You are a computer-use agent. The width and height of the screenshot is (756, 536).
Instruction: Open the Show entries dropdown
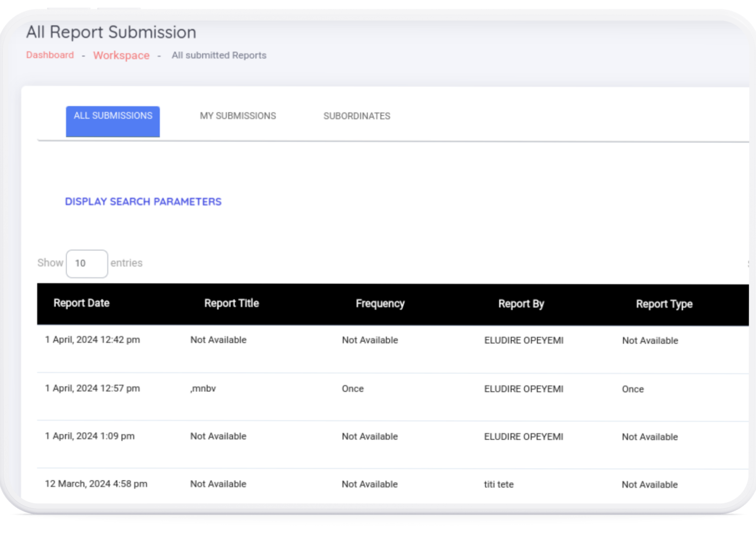pyautogui.click(x=87, y=263)
